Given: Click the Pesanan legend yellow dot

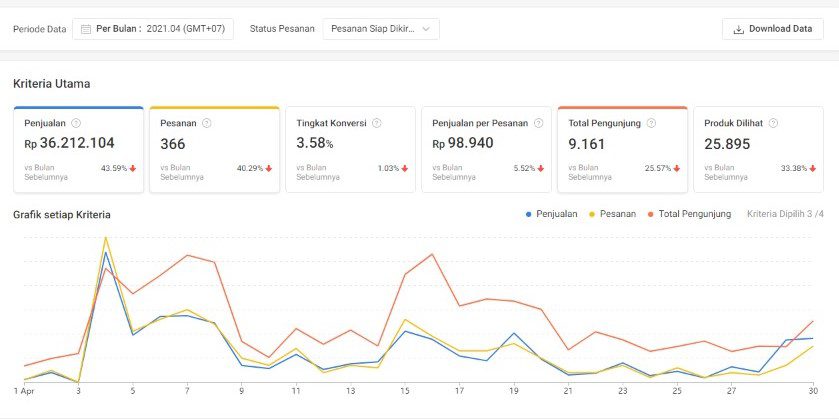Looking at the screenshot, I should click(x=592, y=214).
